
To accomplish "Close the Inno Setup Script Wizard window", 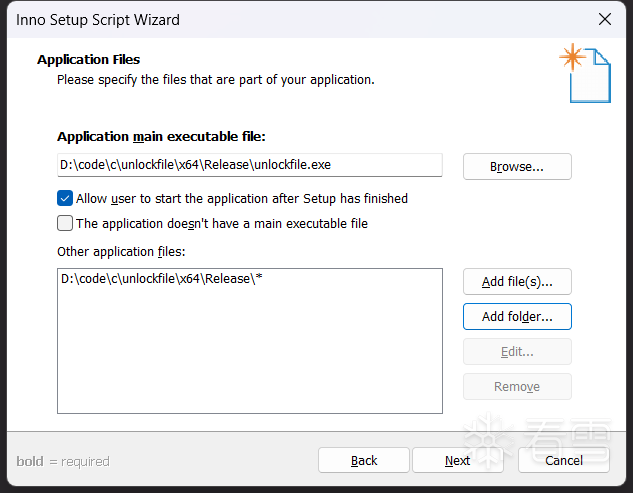I will coord(605,19).
